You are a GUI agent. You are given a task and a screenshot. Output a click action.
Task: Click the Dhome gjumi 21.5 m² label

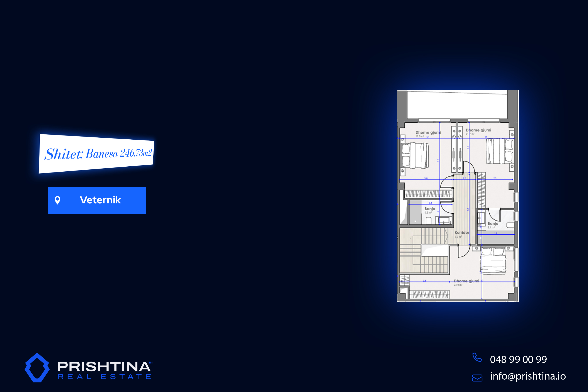point(427,134)
